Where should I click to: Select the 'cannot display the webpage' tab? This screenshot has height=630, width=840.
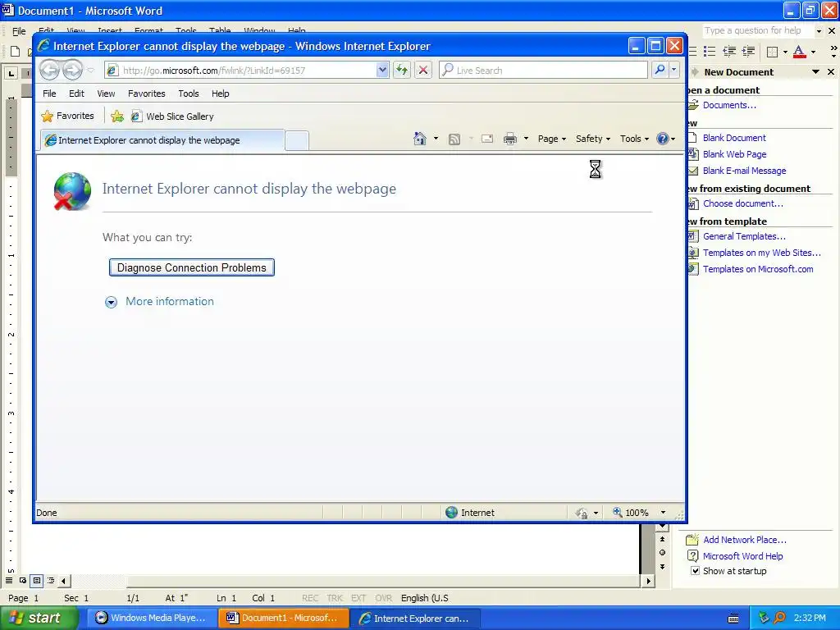(163, 140)
